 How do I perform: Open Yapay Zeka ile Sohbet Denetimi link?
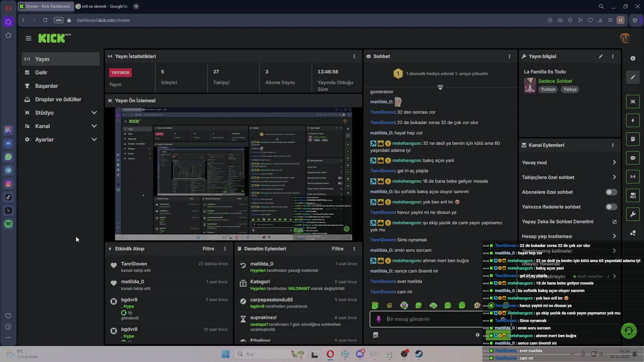(x=570, y=222)
